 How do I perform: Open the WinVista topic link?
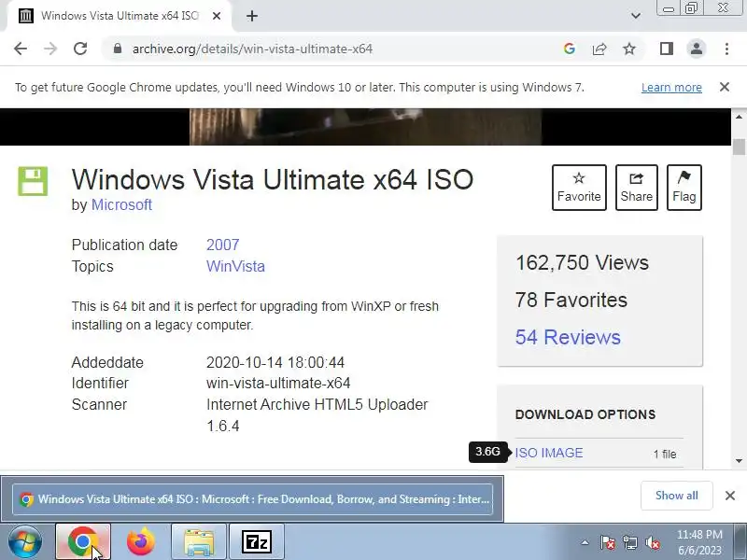[235, 266]
